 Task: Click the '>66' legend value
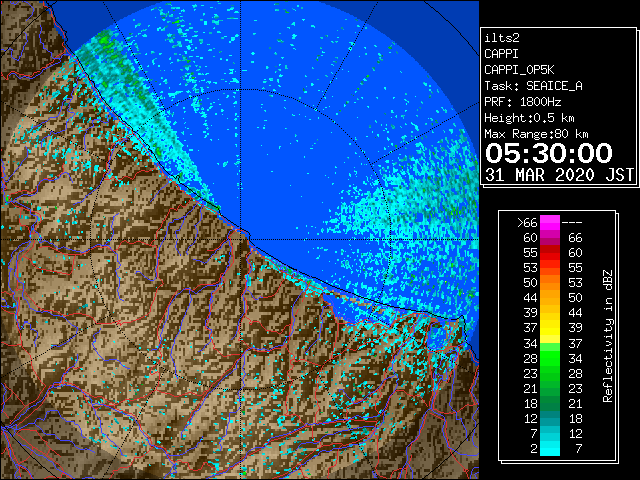click(x=527, y=223)
